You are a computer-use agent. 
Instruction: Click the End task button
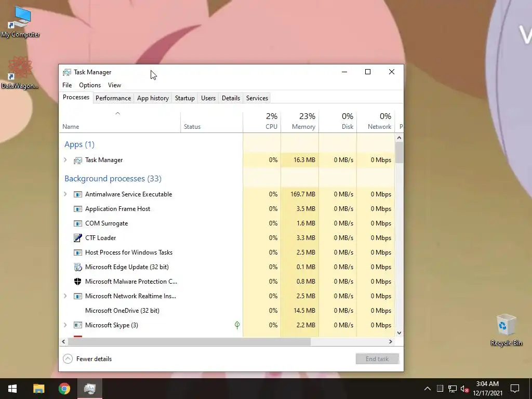(x=377, y=358)
